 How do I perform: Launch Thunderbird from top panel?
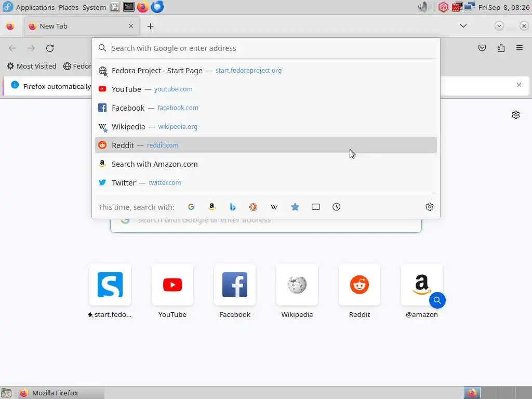tap(157, 7)
